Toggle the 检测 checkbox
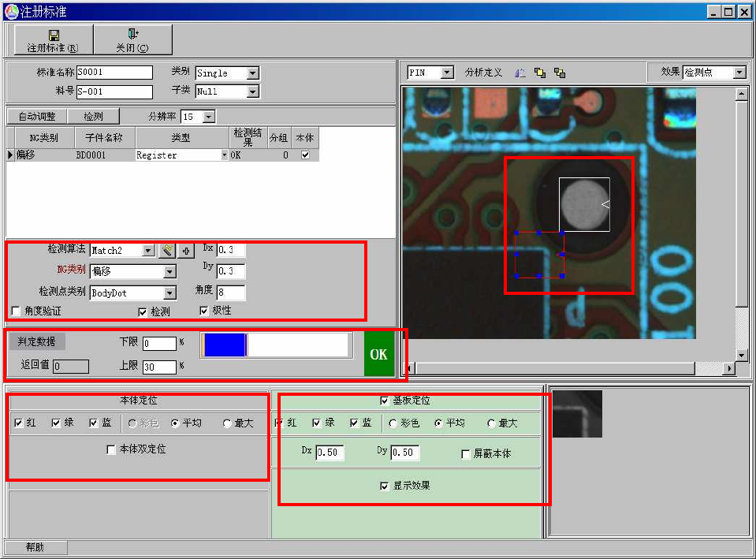 143,312
